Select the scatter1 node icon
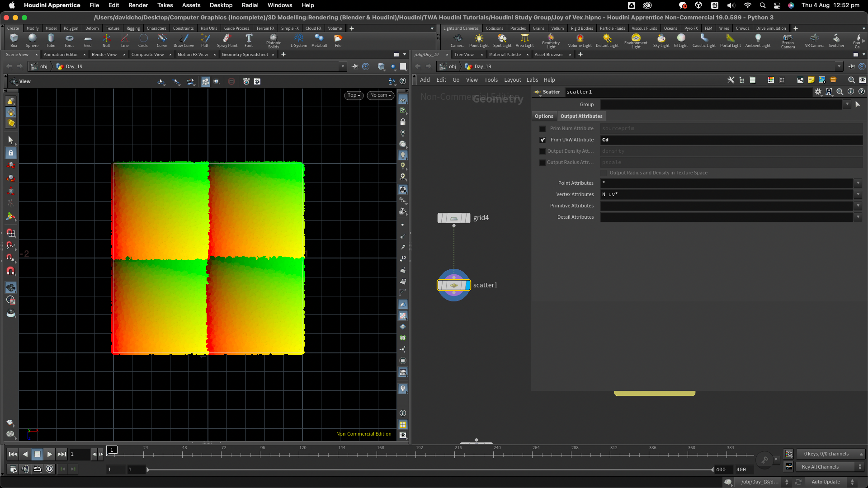 pyautogui.click(x=454, y=285)
